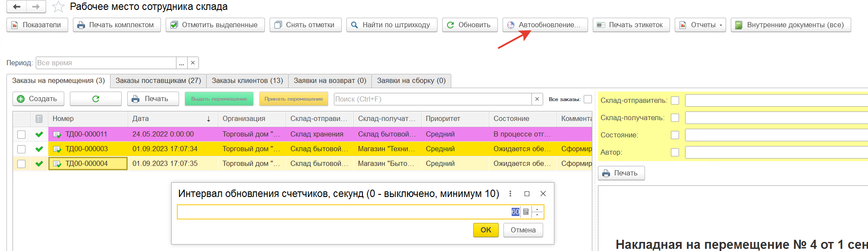Add page to favorites with star icon

58,7
